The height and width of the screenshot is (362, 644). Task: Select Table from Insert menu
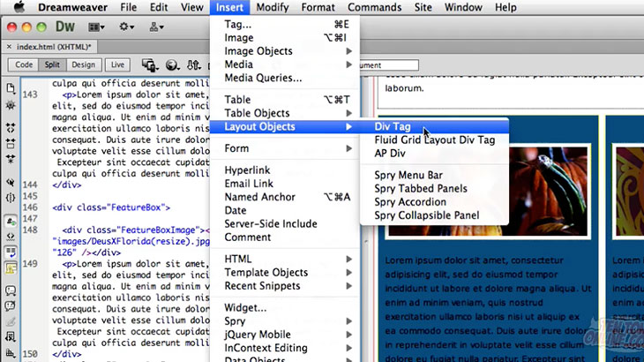tap(285, 100)
